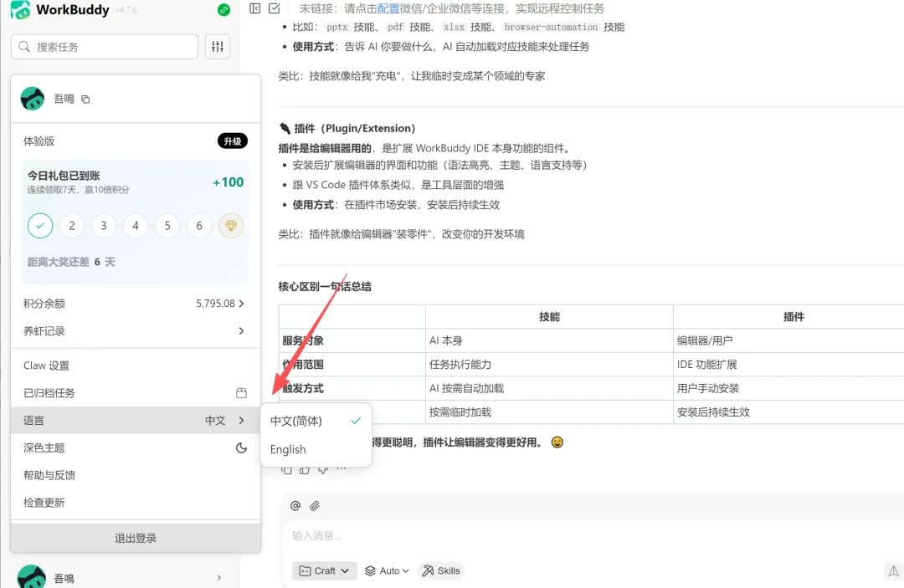This screenshot has height=588, width=904.
Task: Click 深色主题 menu item
Action: [x=136, y=447]
